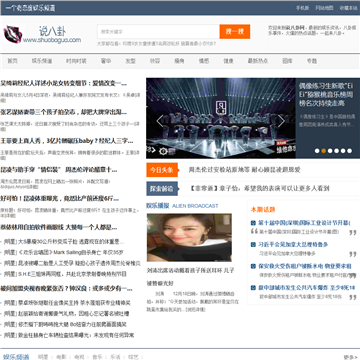This screenshot has width=360, height=360.
Task: Open the 偶像练习生新歌 carousel headline
Action: (326, 94)
